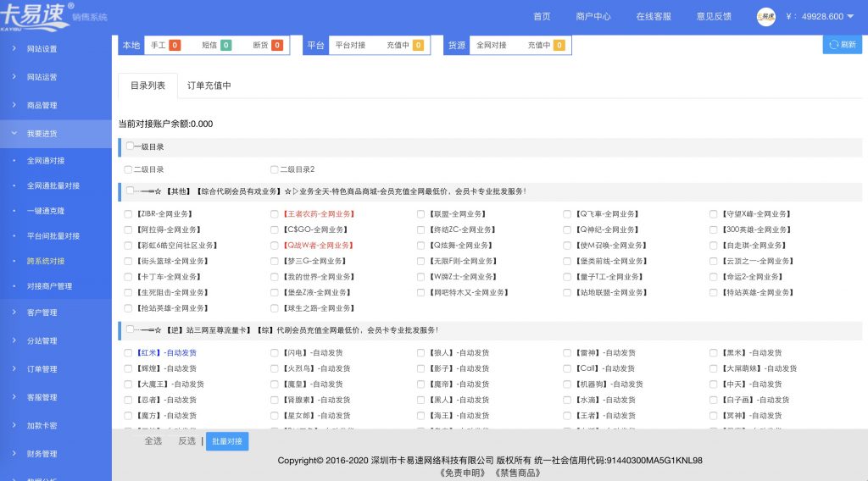
Task: Tick the 【海王】-自动发货 checkbox
Action: tap(420, 416)
